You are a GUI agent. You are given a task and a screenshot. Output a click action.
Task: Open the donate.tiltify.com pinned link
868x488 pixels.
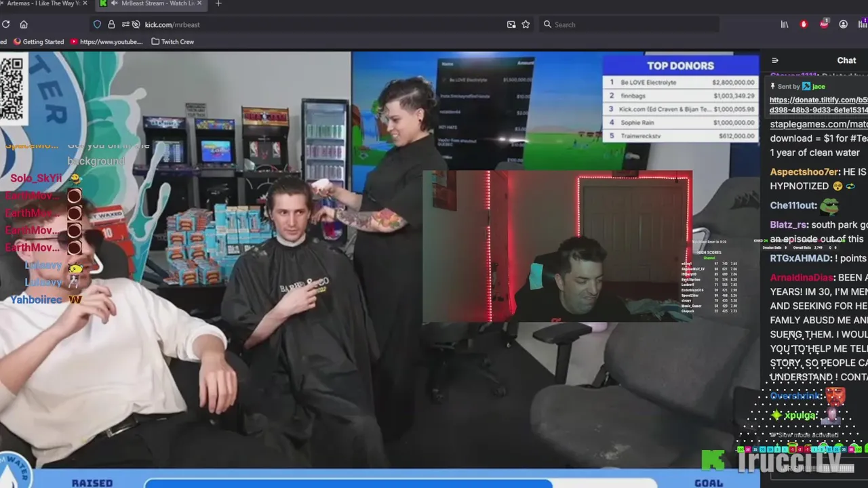[x=818, y=105]
